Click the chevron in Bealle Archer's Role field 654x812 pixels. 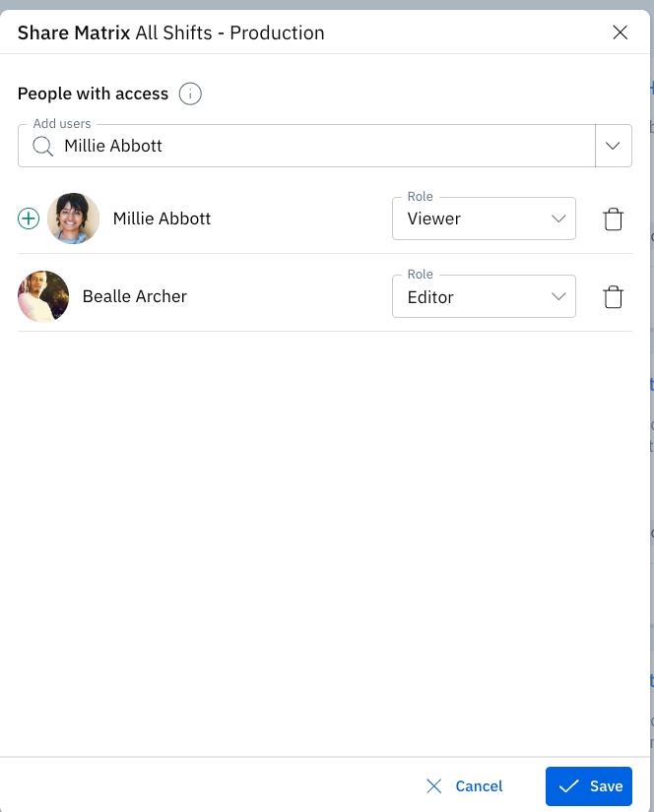pyautogui.click(x=558, y=296)
